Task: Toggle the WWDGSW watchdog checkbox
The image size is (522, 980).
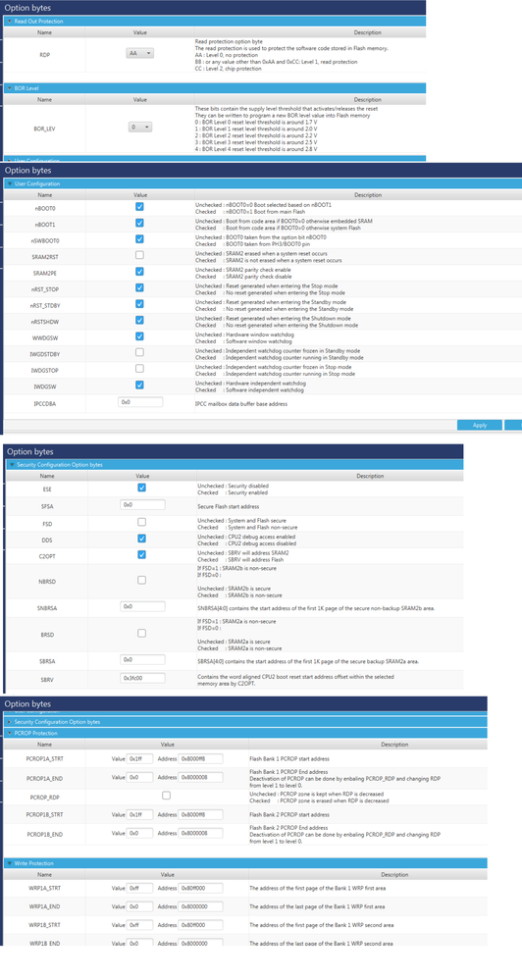Action: (139, 336)
